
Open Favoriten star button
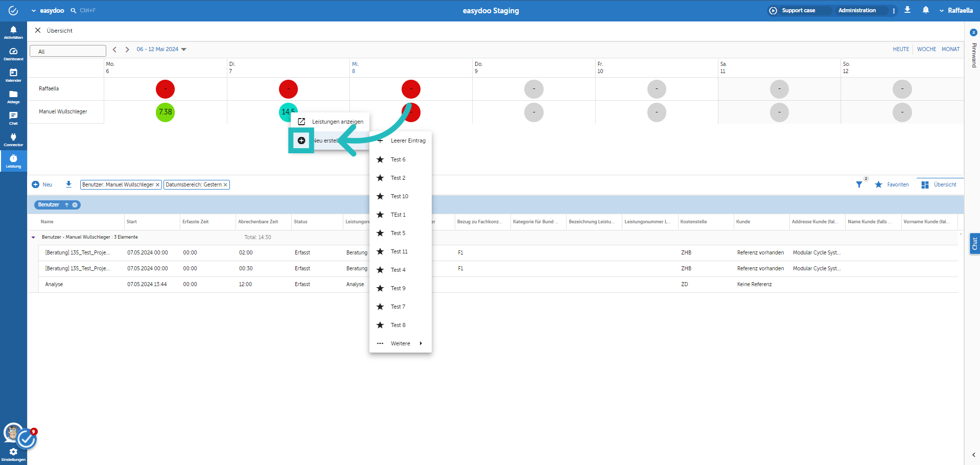[892, 184]
